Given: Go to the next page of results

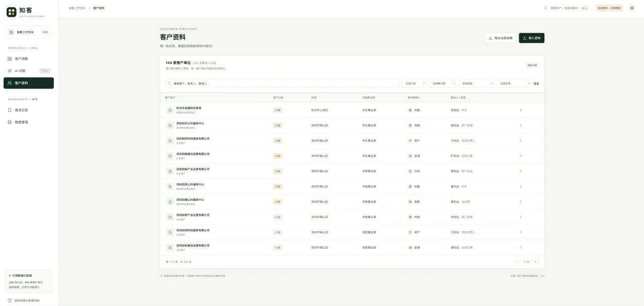Looking at the screenshot, I should (535, 262).
